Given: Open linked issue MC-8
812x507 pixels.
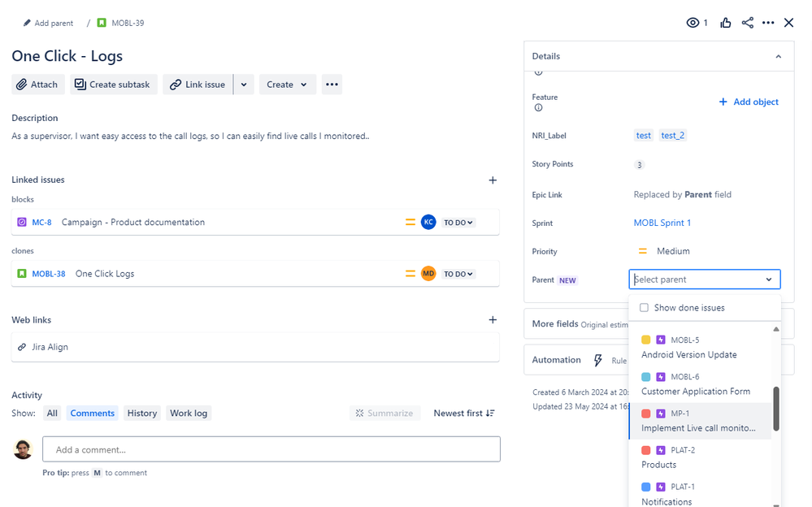Looking at the screenshot, I should [42, 222].
